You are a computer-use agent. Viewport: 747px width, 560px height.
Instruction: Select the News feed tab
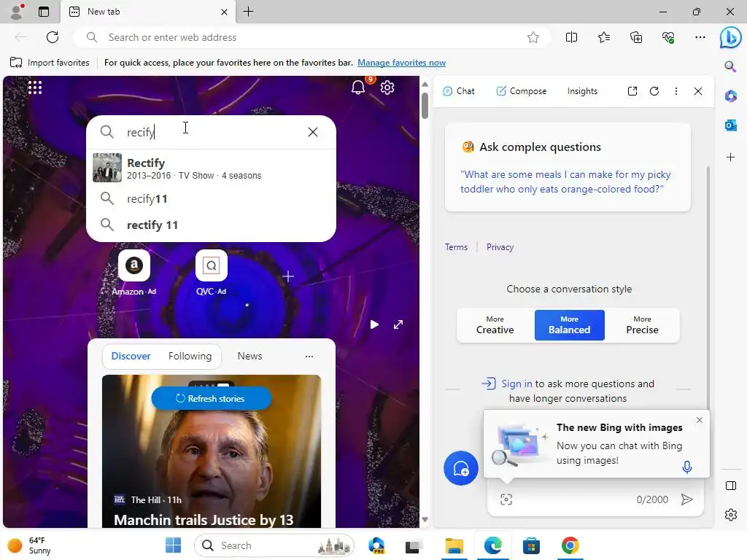pyautogui.click(x=249, y=356)
